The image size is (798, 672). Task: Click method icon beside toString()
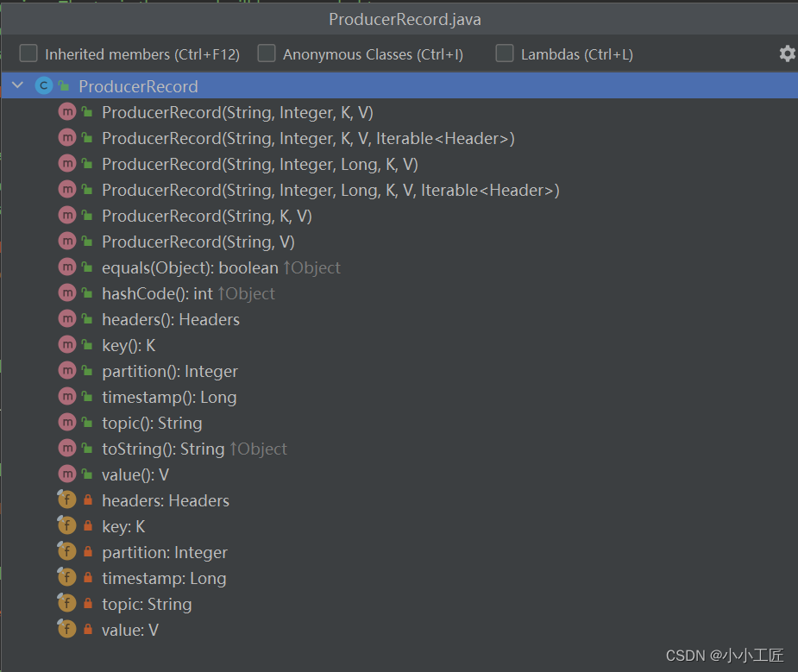pos(67,449)
